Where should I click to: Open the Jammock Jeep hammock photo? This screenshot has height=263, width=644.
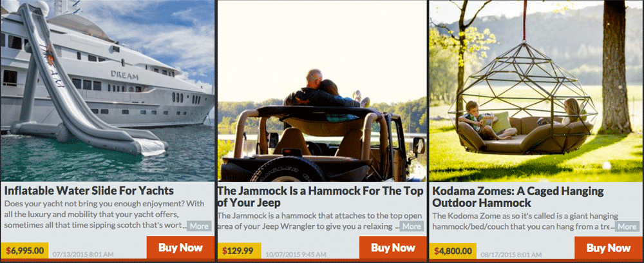pyautogui.click(x=322, y=91)
